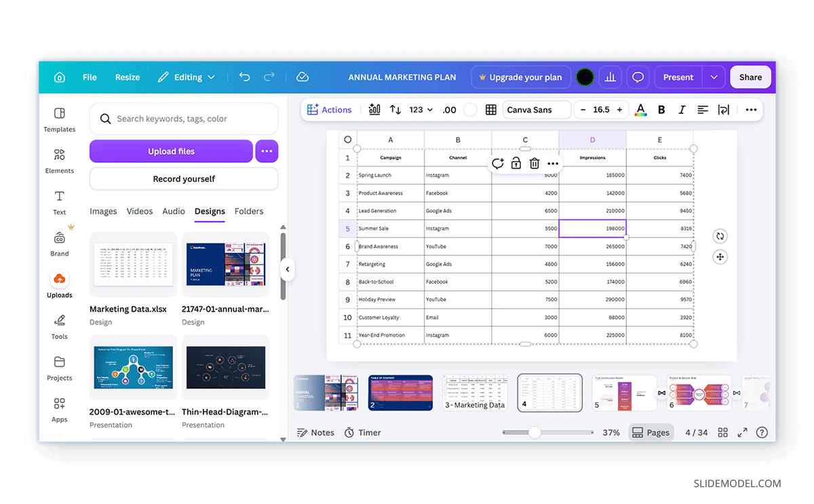Open the cloud save status icon
This screenshot has height=504, width=814.
pos(303,77)
